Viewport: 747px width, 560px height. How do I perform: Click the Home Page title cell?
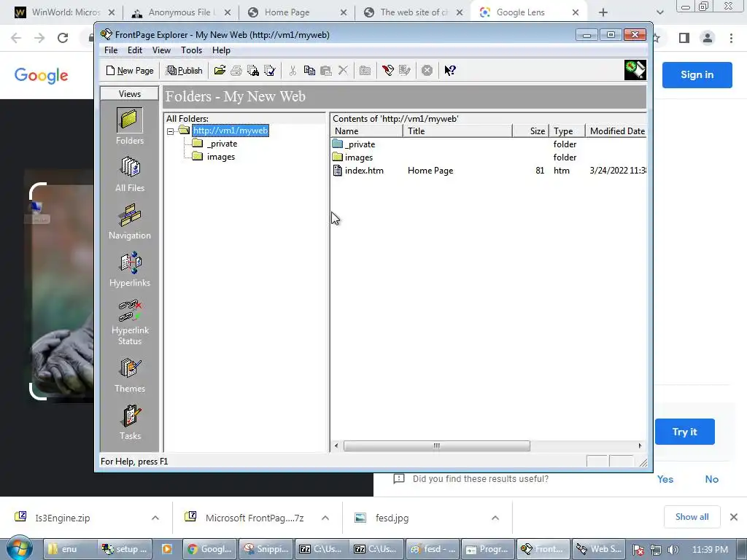[430, 171]
